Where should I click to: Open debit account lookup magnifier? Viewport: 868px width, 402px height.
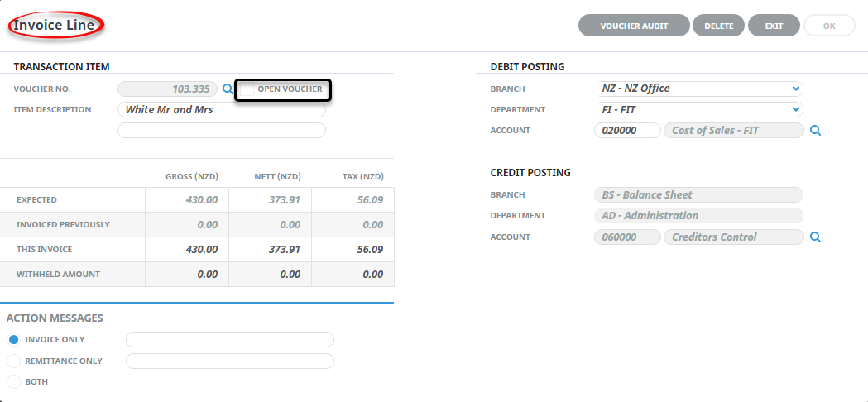(x=815, y=131)
